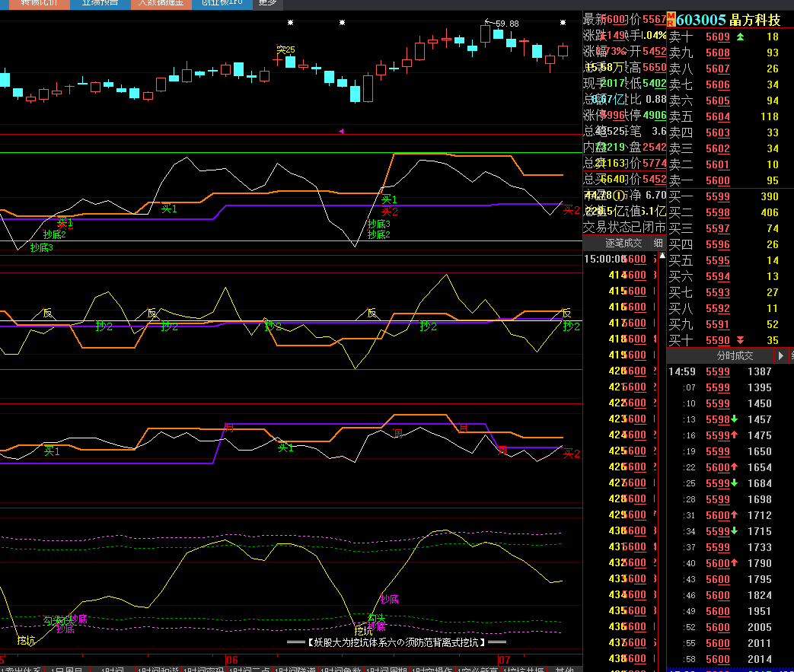Select the 买一 price 5599
The image size is (794, 672).
(718, 196)
